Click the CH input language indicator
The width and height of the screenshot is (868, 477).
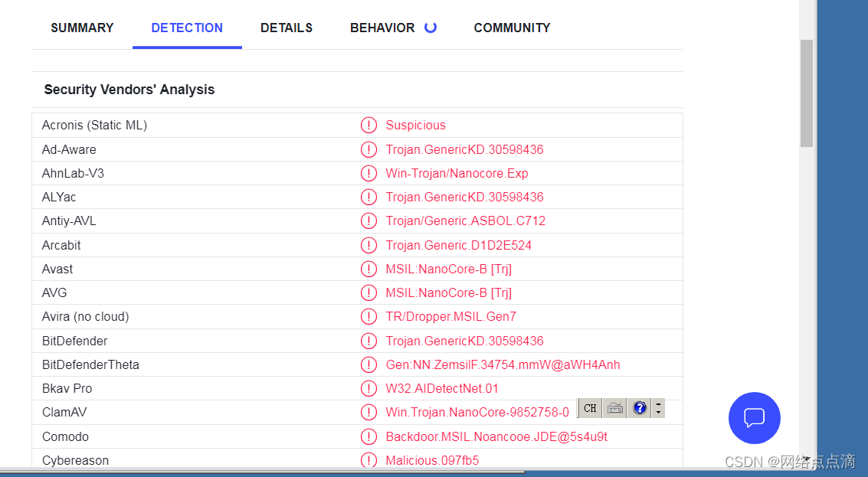(x=590, y=408)
